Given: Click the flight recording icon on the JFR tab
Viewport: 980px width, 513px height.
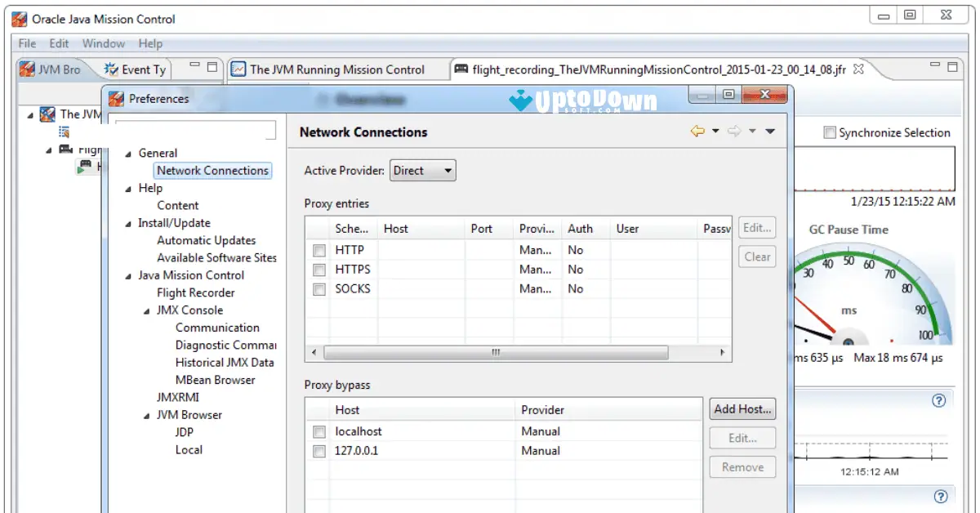Looking at the screenshot, I should 462,70.
